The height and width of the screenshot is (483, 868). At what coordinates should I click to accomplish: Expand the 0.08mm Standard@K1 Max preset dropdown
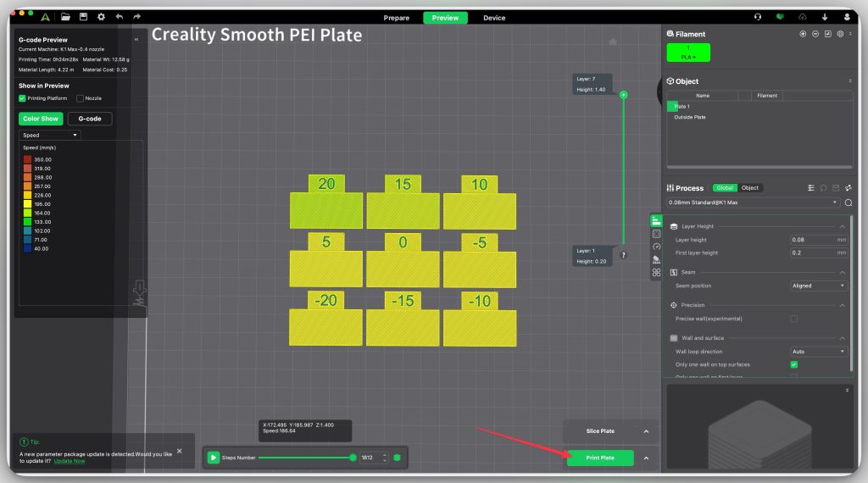click(x=753, y=203)
